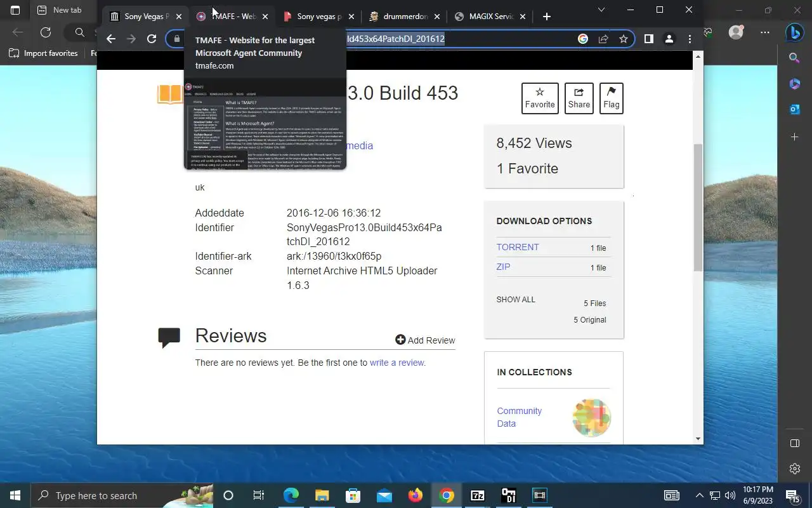Image resolution: width=812 pixels, height=508 pixels.
Task: Click SHOW ALL download files
Action: tap(516, 300)
